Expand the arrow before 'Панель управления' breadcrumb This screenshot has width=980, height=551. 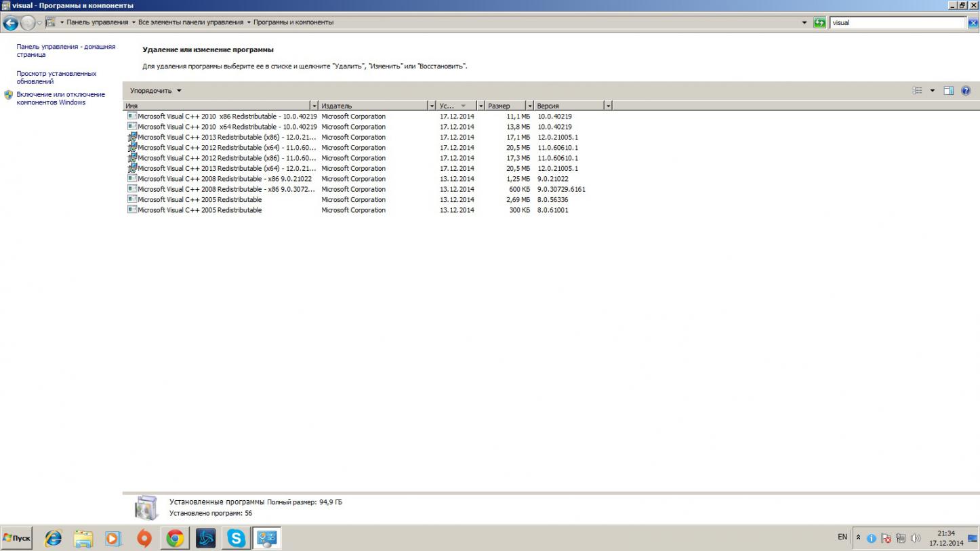tap(62, 22)
